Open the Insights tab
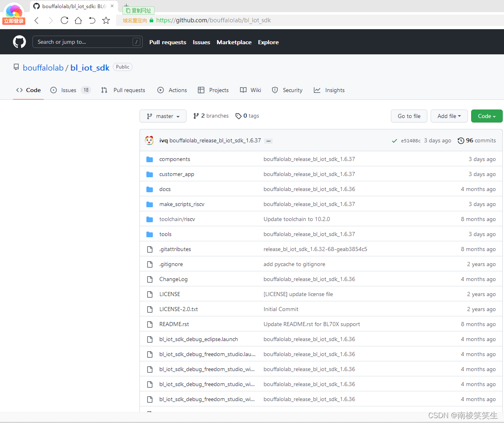 [329, 90]
